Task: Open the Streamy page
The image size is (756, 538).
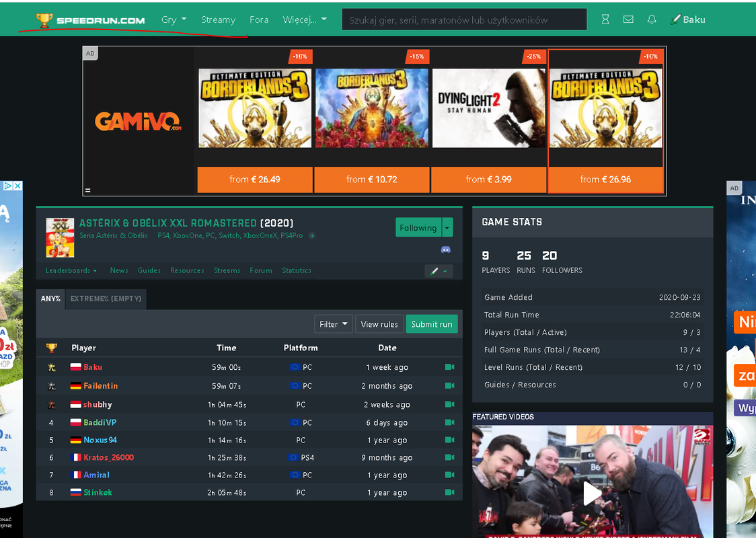Action: (218, 20)
